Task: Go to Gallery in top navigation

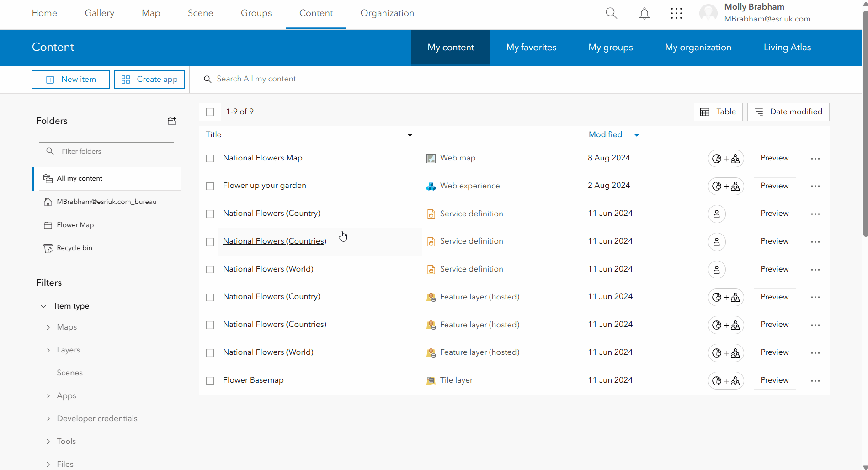Action: pos(99,13)
